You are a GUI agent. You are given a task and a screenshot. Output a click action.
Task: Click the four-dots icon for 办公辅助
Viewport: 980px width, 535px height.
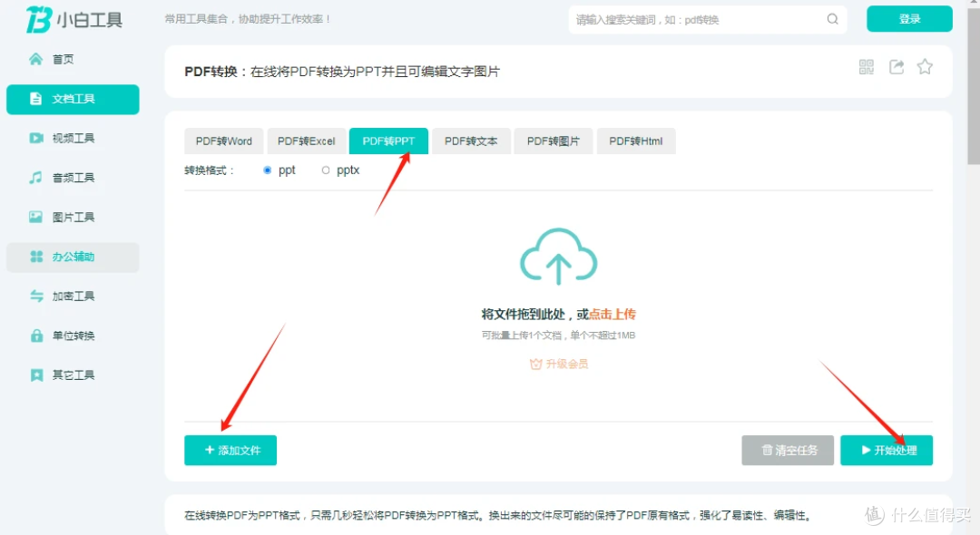click(x=36, y=257)
